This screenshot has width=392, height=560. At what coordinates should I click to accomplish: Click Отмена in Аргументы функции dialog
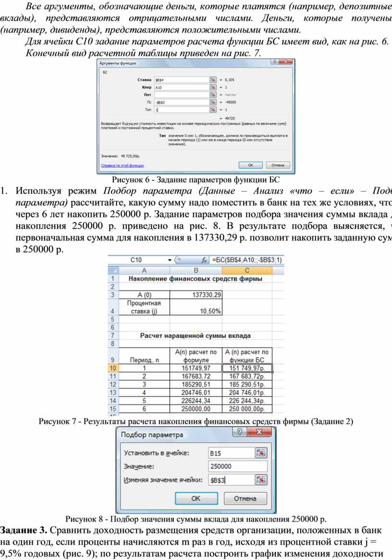pos(278,165)
